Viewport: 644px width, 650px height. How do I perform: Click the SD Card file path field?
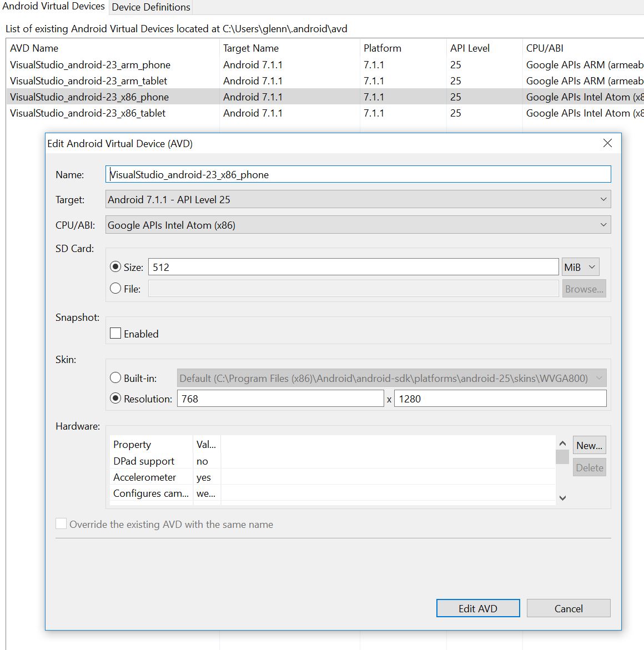click(353, 289)
